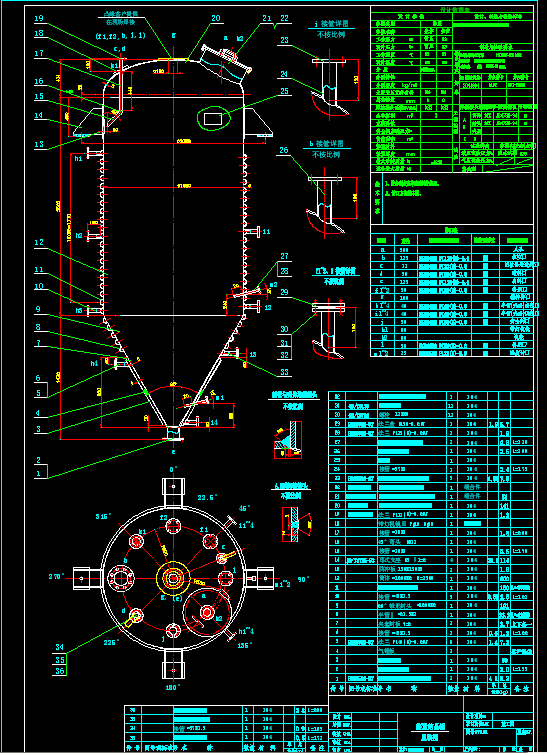Select part callout number 12 on the left side
Screen dimensions: 547x753
pos(39,243)
